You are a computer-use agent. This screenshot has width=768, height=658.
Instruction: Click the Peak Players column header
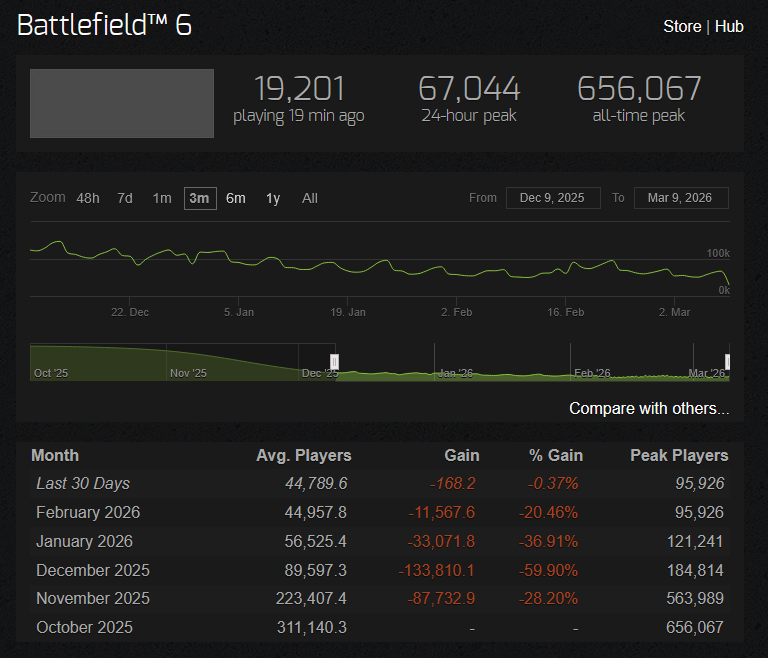(x=679, y=456)
